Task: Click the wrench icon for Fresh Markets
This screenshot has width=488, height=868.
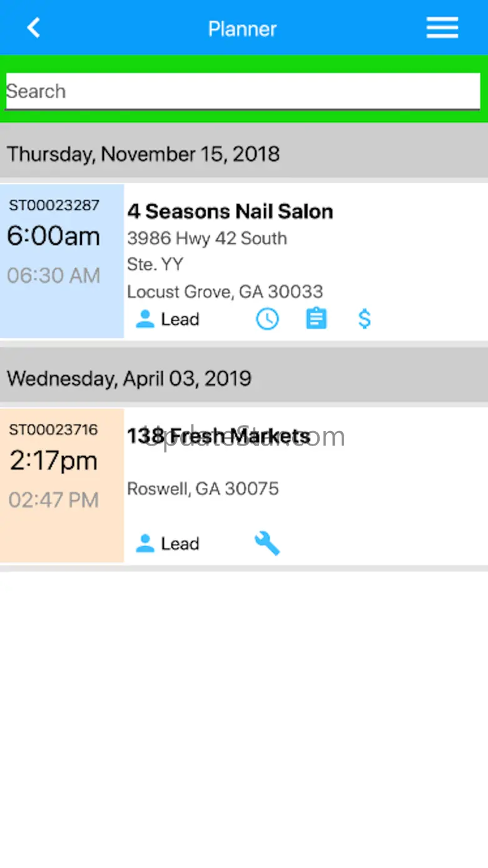Action: [x=267, y=543]
